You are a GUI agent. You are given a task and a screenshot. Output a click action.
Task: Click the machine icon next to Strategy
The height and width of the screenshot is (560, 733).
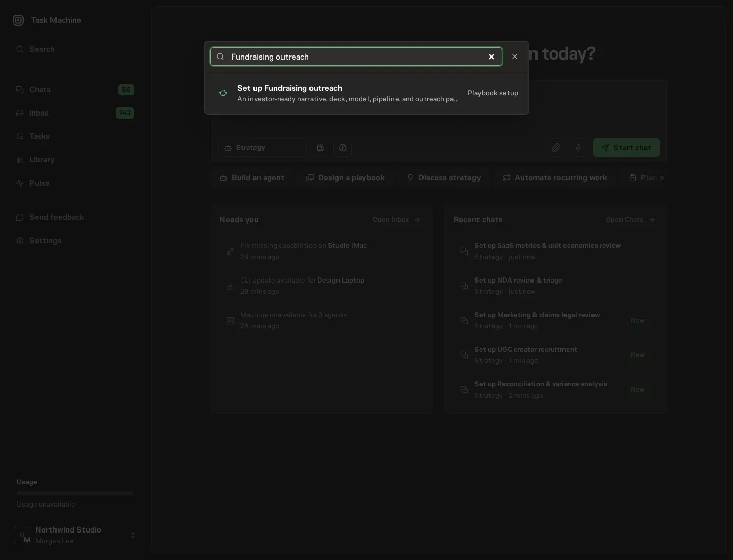tap(320, 148)
